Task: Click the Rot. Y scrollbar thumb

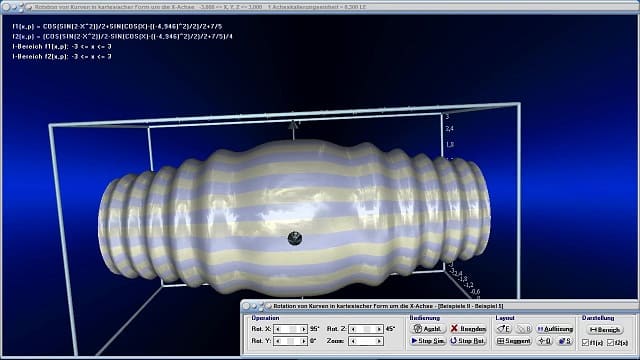Action: coord(290,341)
